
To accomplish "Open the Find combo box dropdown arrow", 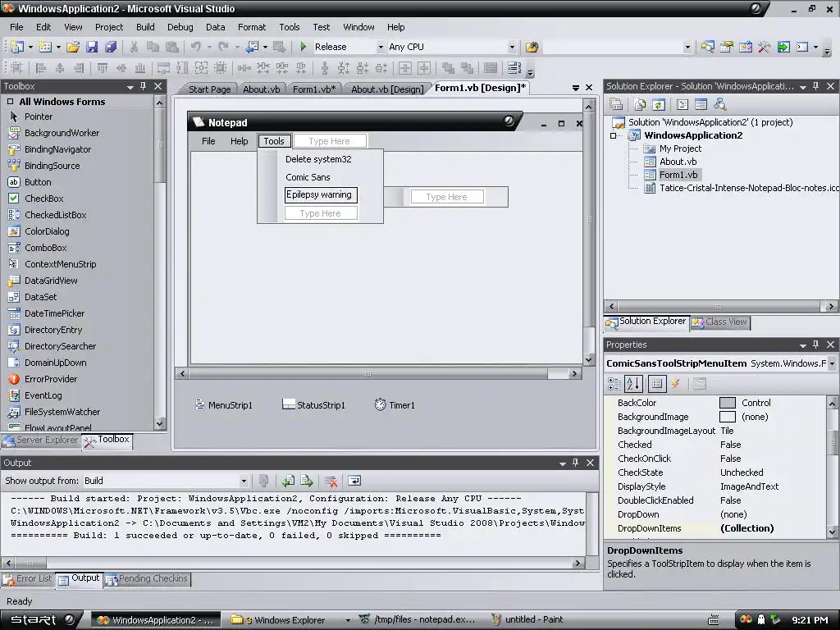I will coord(688,47).
